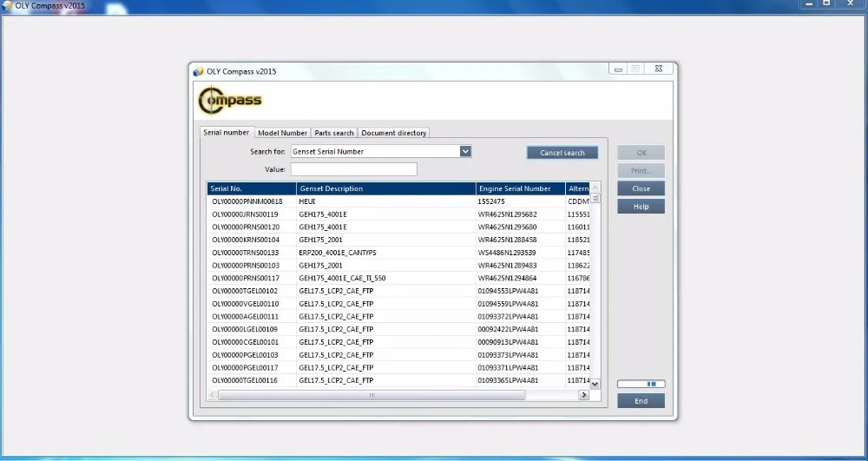Click the Compass logo in the dialog header

coord(230,101)
